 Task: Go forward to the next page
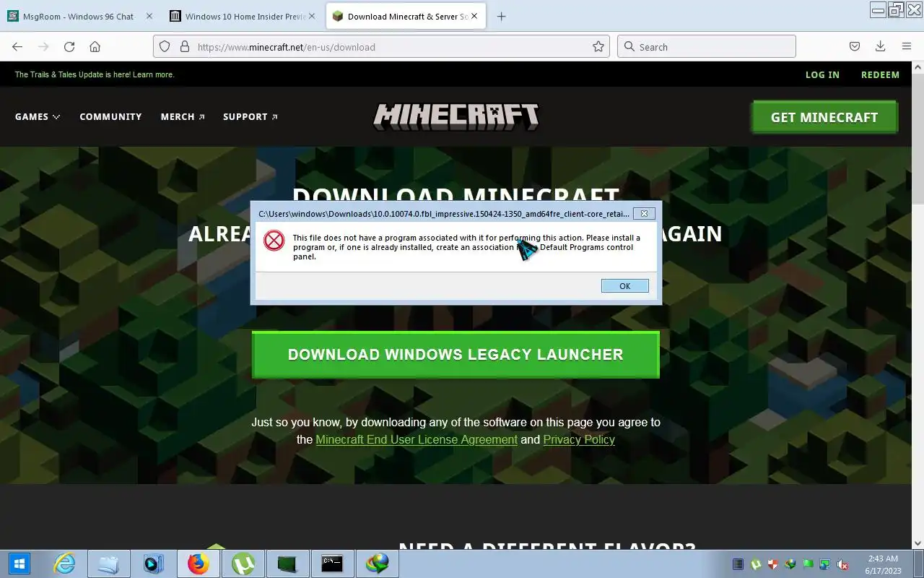pyautogui.click(x=43, y=46)
